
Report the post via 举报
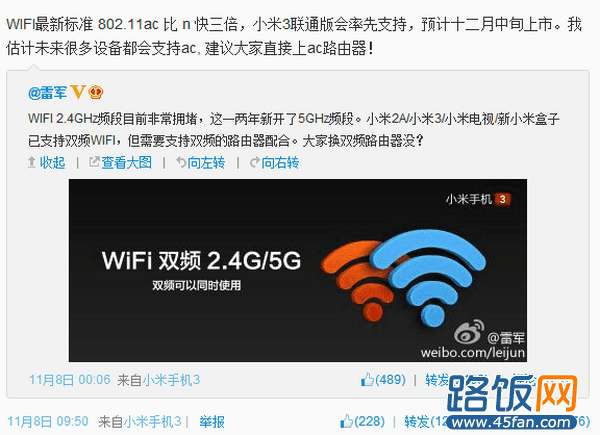pos(212,422)
